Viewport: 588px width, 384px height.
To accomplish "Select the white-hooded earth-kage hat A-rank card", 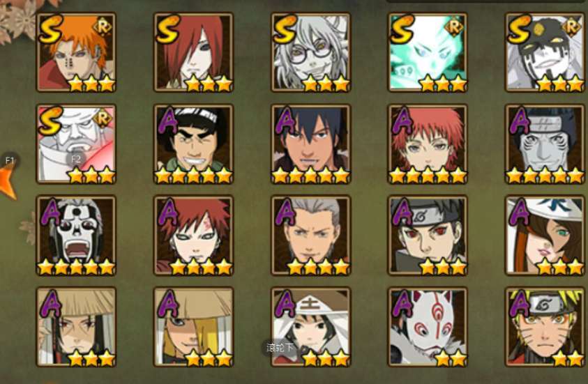I will (311, 327).
